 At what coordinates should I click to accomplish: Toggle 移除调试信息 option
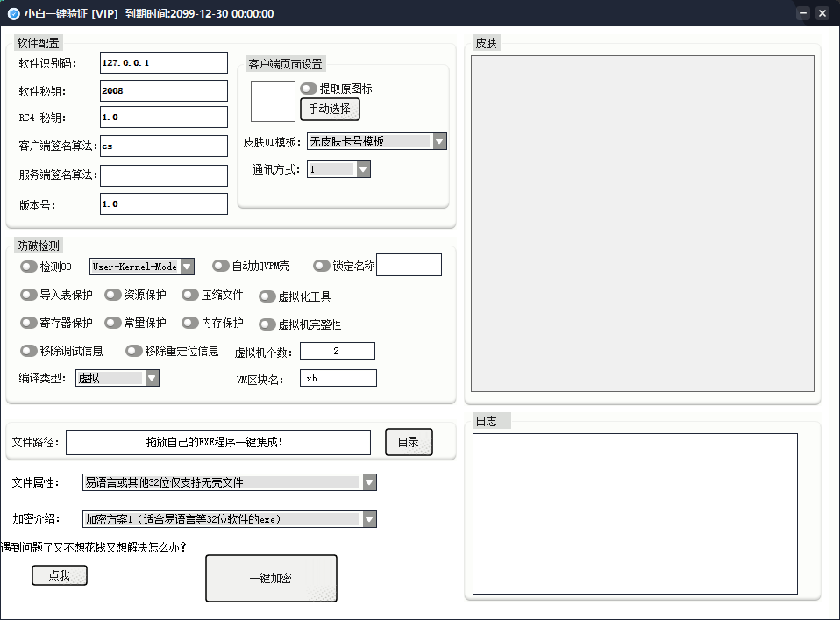[28, 350]
